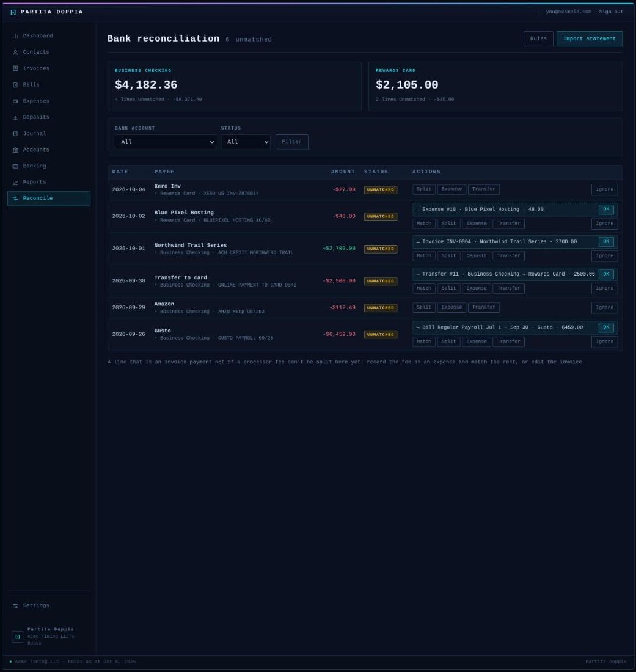Split the Amazon transaction
The height and width of the screenshot is (672, 636).
pos(424,307)
